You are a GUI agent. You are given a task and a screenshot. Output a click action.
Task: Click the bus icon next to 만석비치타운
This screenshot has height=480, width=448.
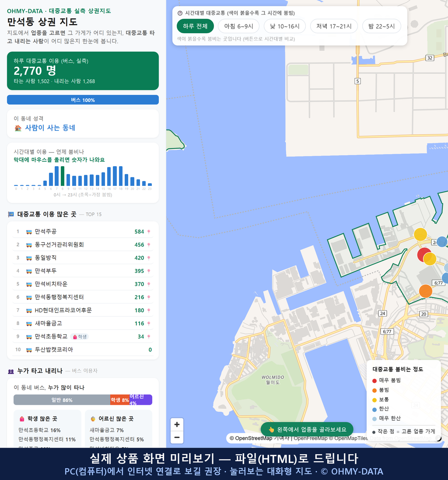tap(29, 284)
